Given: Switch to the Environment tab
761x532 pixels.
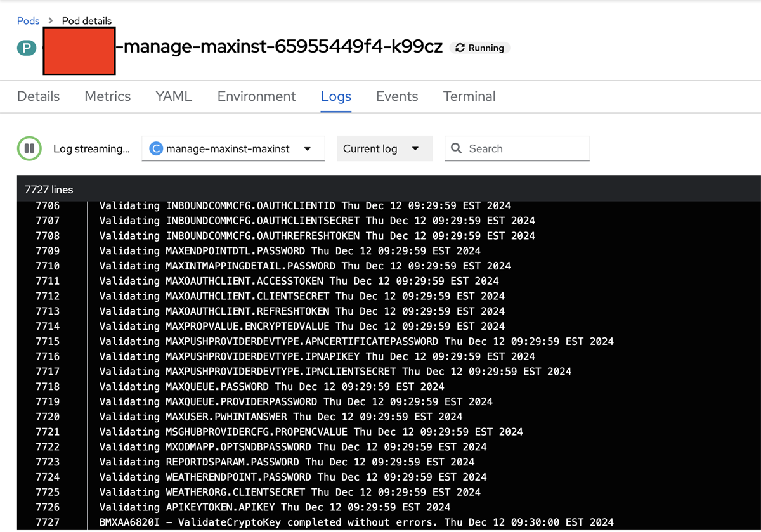Looking at the screenshot, I should (257, 96).
